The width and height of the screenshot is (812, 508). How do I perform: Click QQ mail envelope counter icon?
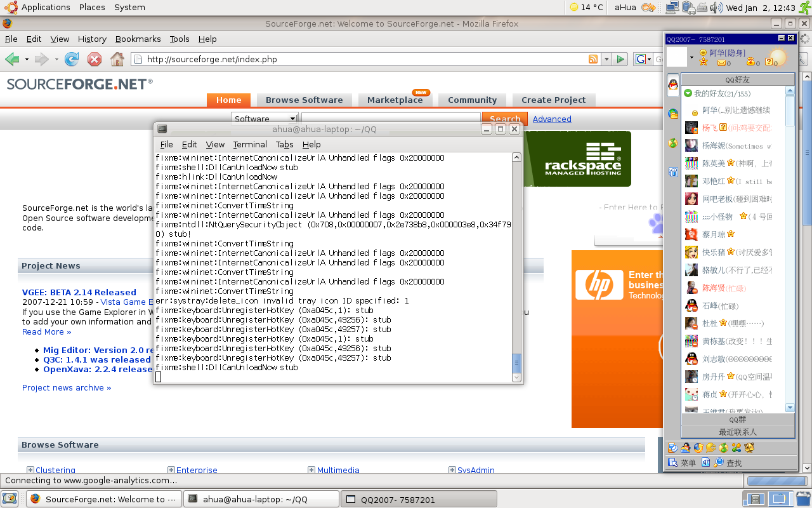[721, 62]
